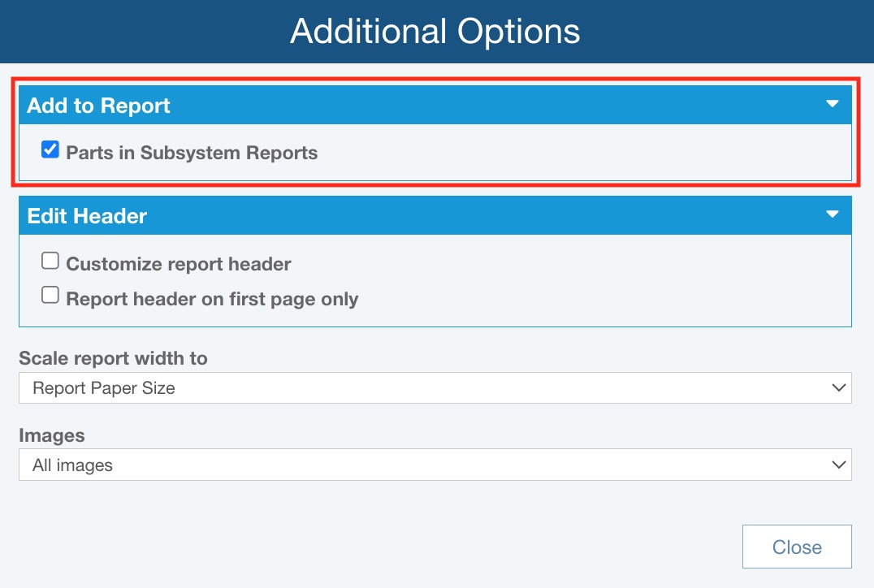Check Report header on first page only
The height and width of the screenshot is (588, 874).
click(50, 296)
